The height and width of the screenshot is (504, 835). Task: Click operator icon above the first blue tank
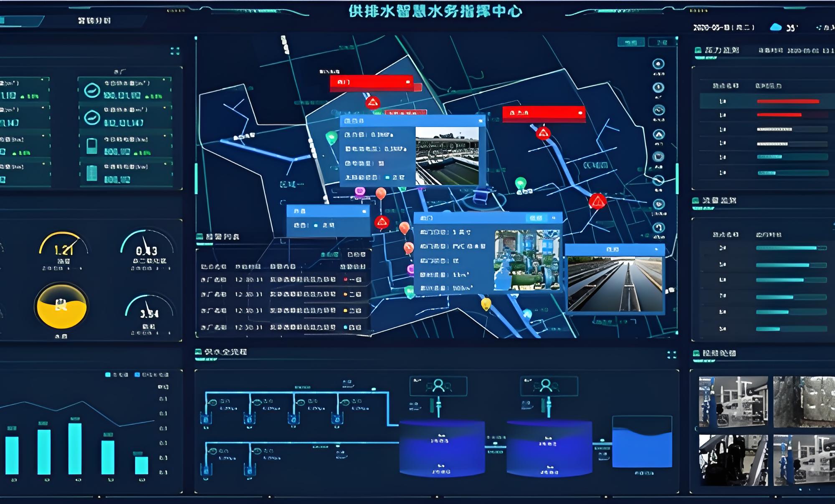pyautogui.click(x=438, y=386)
